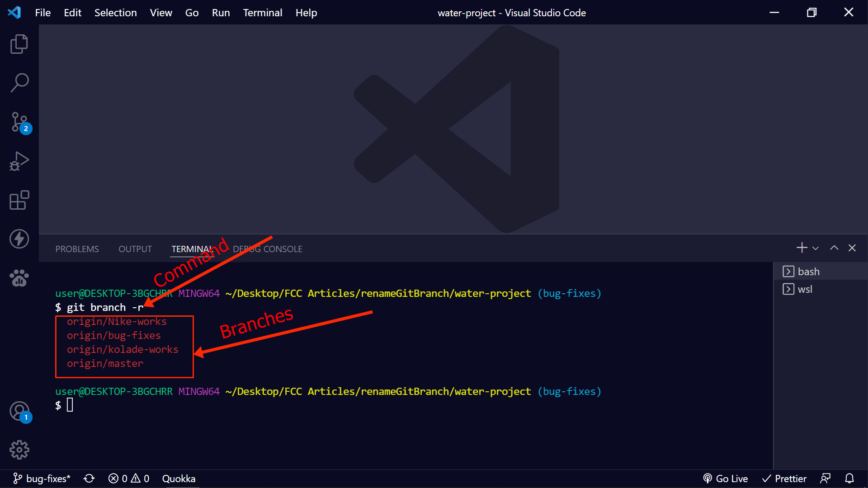Open the Extensions view icon
Image resolution: width=868 pixels, height=488 pixels.
coord(19,200)
